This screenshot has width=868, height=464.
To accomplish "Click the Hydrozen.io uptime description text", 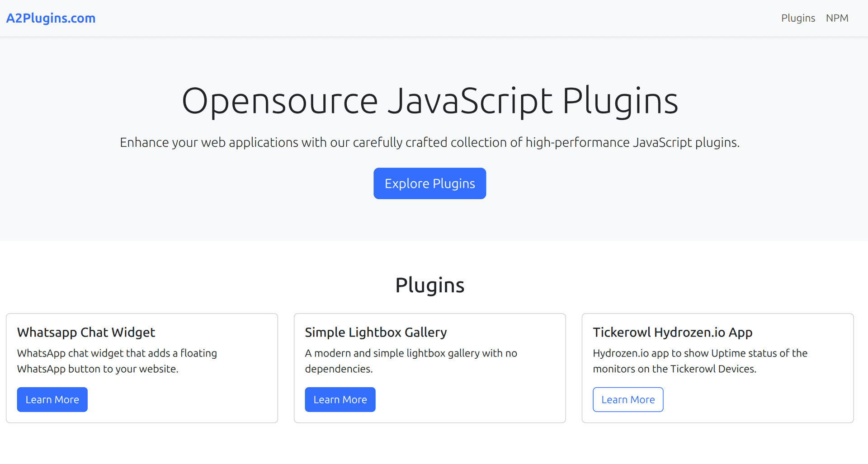I will [700, 361].
